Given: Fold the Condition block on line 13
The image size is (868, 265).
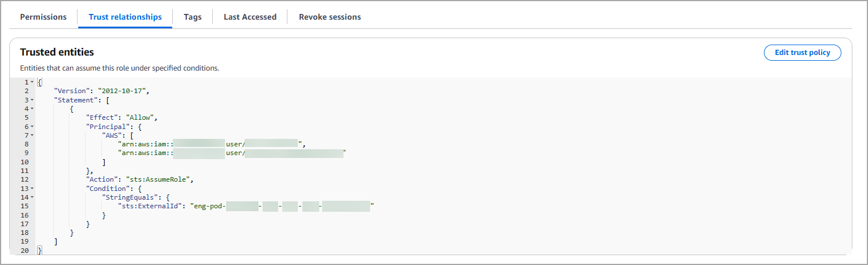Looking at the screenshot, I should pyautogui.click(x=32, y=189).
